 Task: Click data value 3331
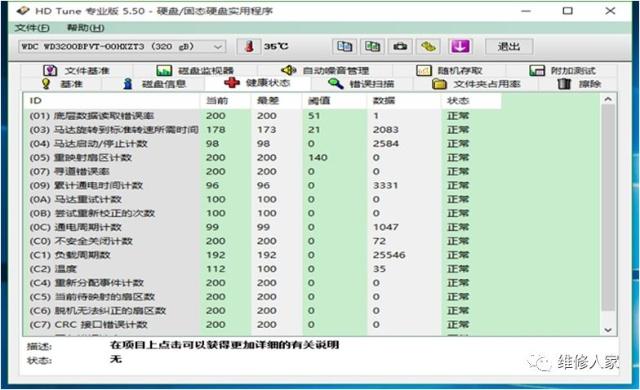[385, 186]
